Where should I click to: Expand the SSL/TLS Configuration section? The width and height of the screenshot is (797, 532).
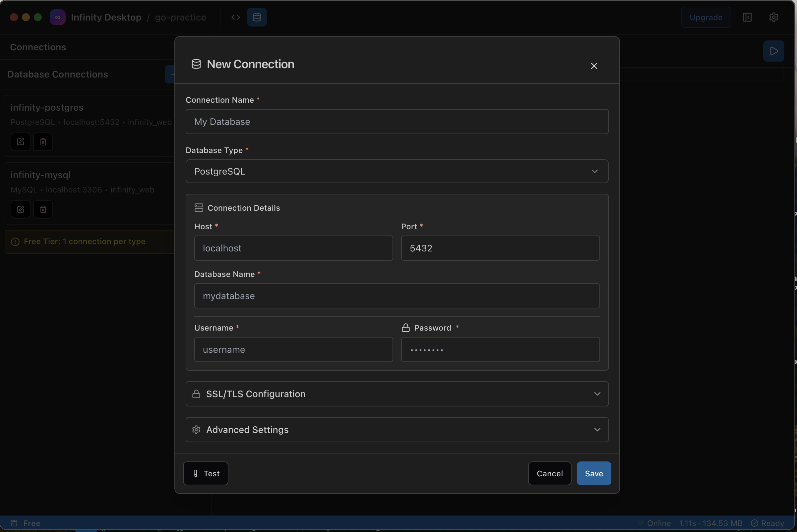tap(397, 394)
